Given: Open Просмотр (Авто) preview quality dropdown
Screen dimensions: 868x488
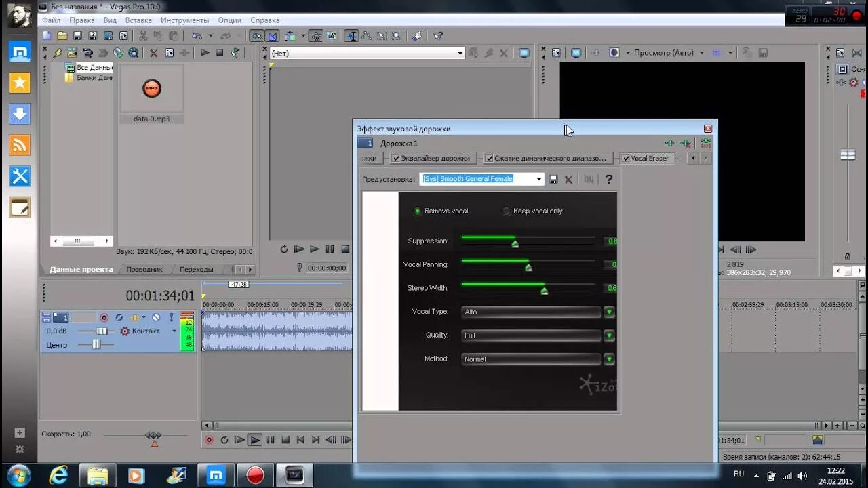Looking at the screenshot, I should 701,53.
